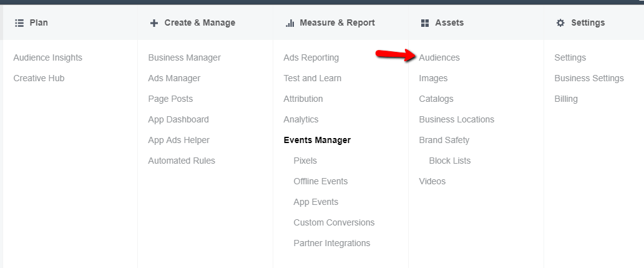Click the Measure & Report chart icon

pyautogui.click(x=290, y=23)
